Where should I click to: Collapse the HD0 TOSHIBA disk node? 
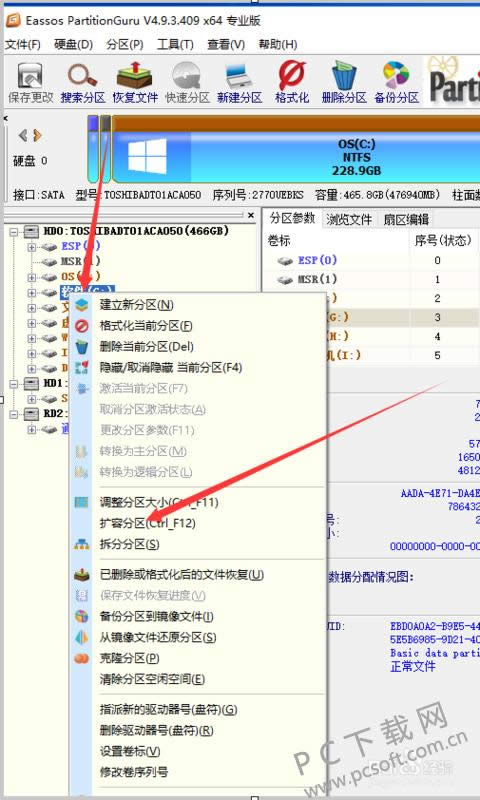(14, 232)
